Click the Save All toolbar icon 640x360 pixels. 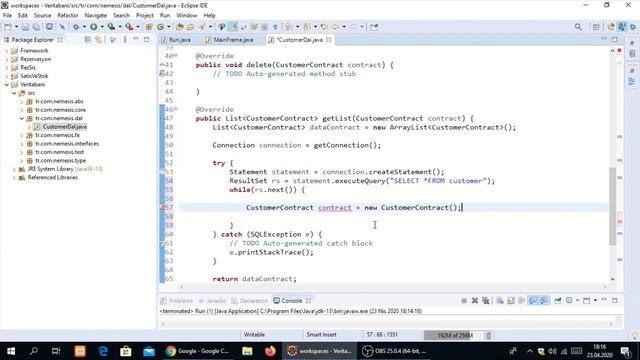(36, 27)
